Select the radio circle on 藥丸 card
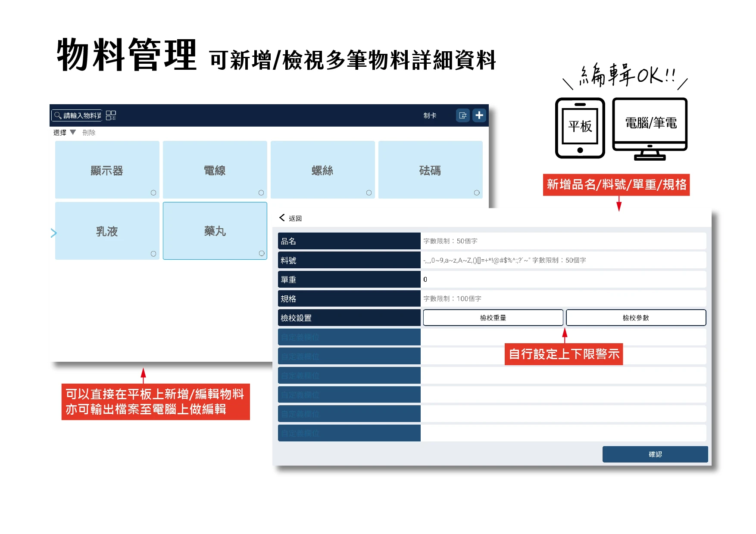This screenshot has width=756, height=534. pos(262,254)
